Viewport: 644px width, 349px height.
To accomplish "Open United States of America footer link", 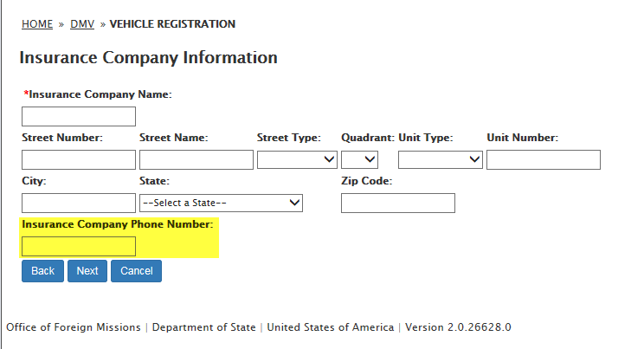I will (x=332, y=327).
